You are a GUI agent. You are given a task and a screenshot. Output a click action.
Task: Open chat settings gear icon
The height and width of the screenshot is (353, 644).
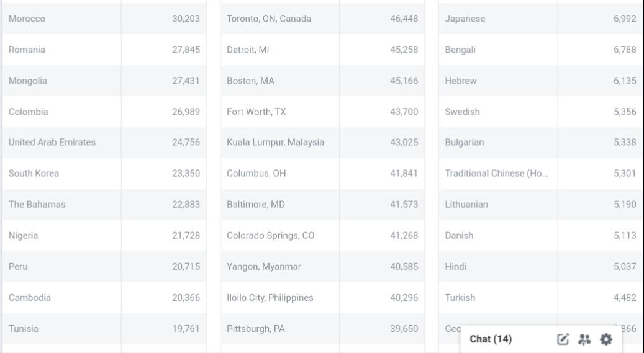click(606, 339)
